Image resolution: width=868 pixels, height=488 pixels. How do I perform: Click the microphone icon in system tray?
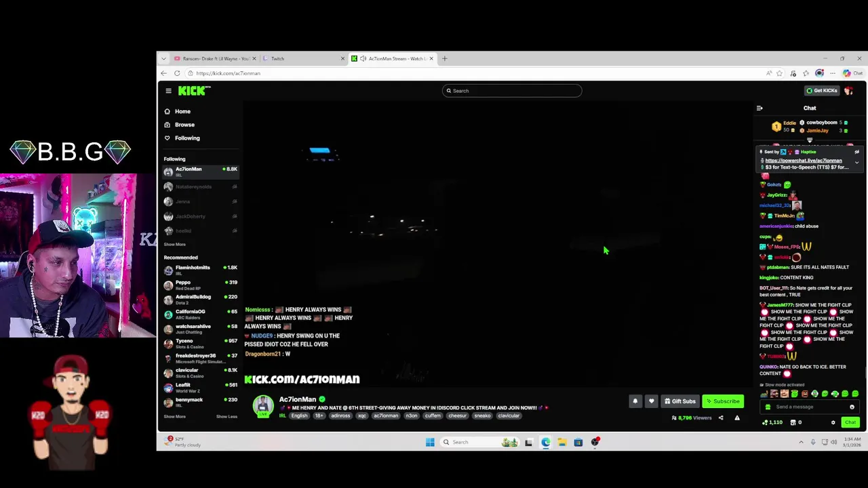click(x=813, y=442)
